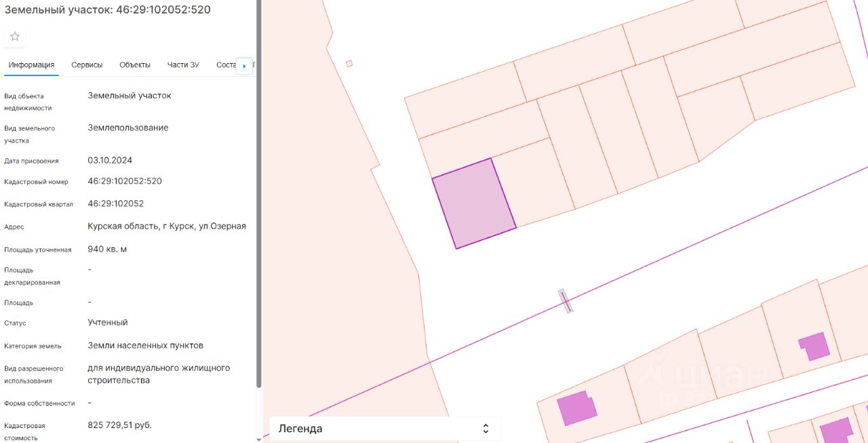Click the date 03.10.2024
868x443 pixels.
pyautogui.click(x=110, y=161)
